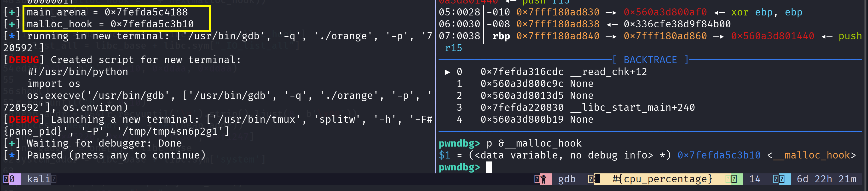
Task: Click the rbp register label
Action: click(x=501, y=36)
